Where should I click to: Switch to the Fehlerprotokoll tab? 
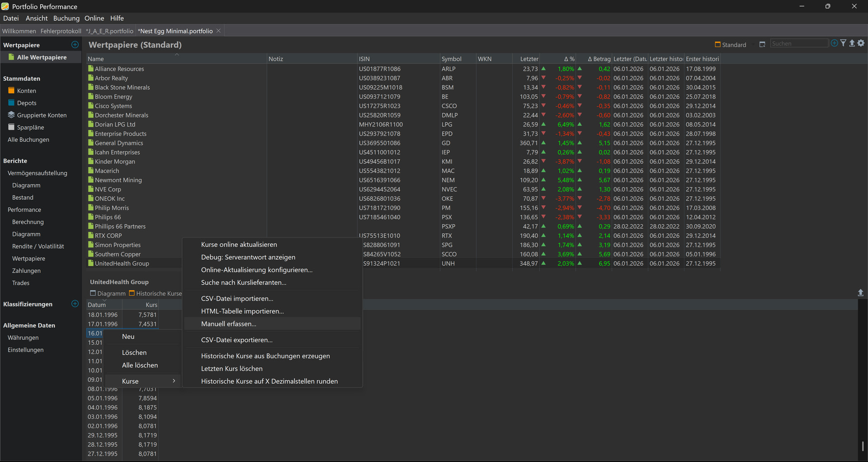(x=61, y=31)
